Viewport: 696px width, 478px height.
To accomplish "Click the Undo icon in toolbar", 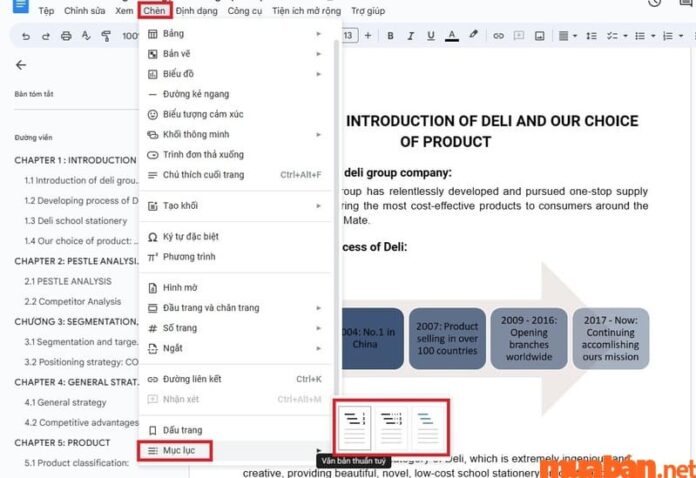I will (x=26, y=36).
